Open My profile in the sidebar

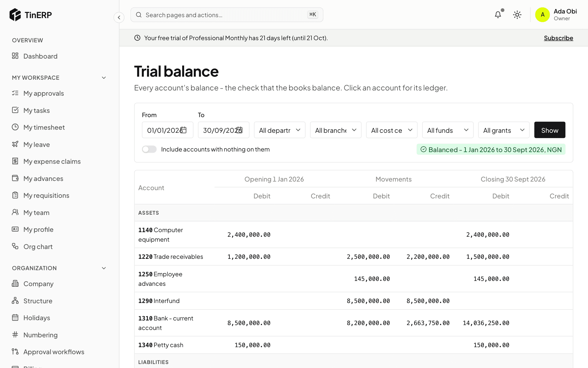59,229
